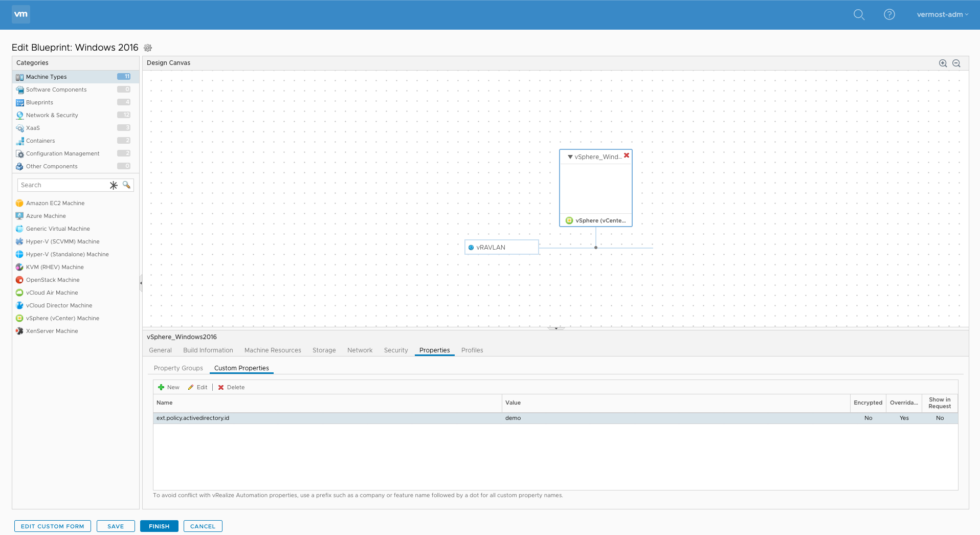Viewport: 980px width, 535px height.
Task: Switch to the Storage tab
Action: point(324,350)
